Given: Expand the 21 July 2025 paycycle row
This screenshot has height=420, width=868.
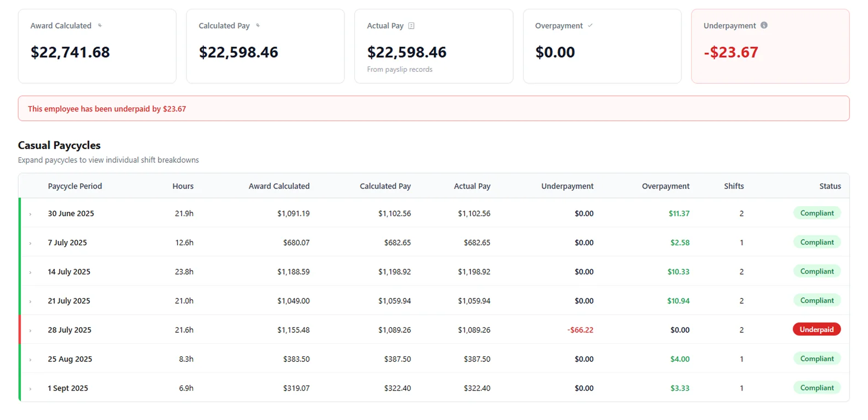Looking at the screenshot, I should [30, 301].
